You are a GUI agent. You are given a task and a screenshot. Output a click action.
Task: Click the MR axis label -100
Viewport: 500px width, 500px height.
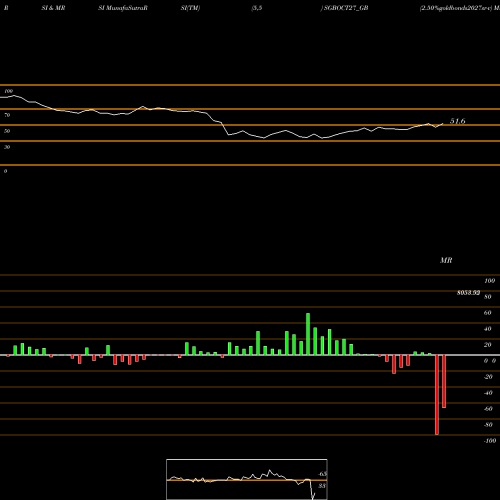pyautogui.click(x=490, y=441)
